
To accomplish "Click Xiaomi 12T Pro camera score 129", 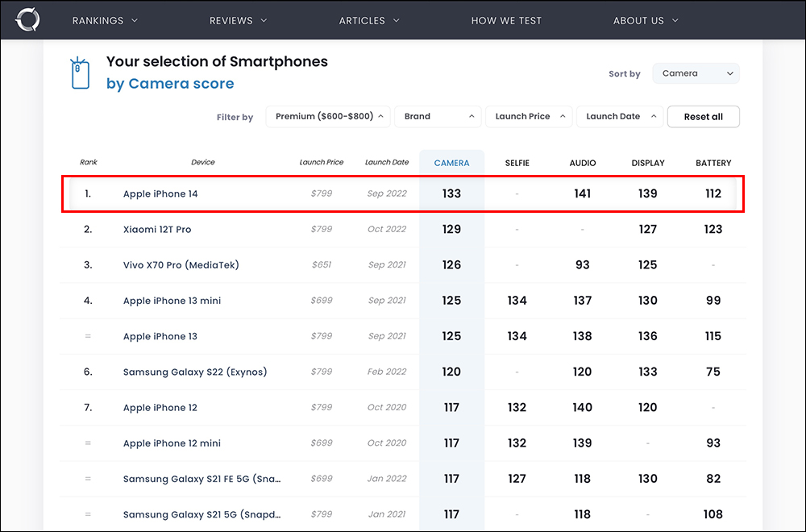I will point(451,229).
